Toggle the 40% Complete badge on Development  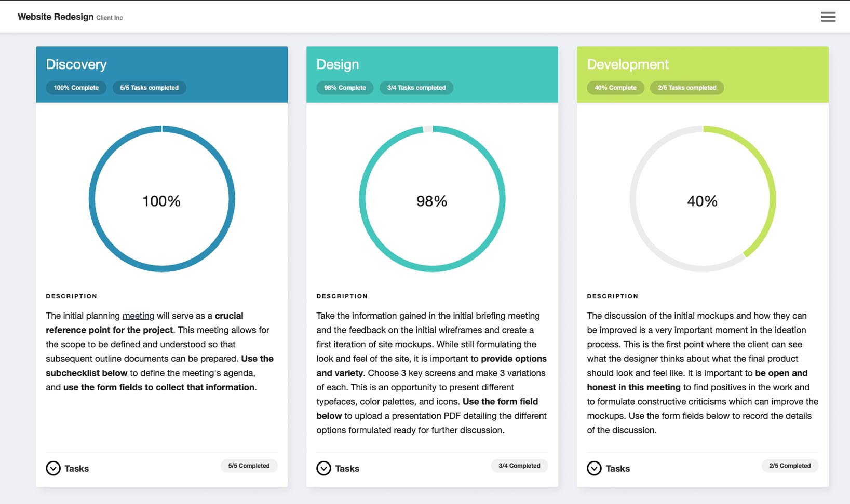tap(616, 88)
